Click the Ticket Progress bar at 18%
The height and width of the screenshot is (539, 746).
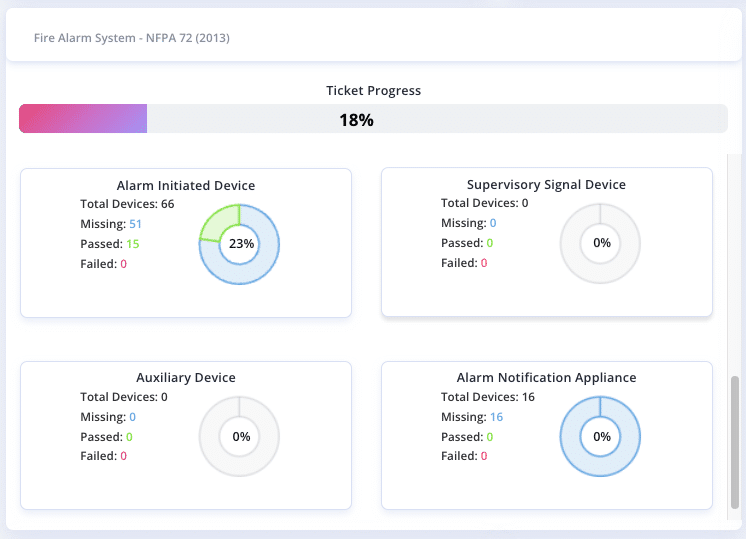[373, 118]
